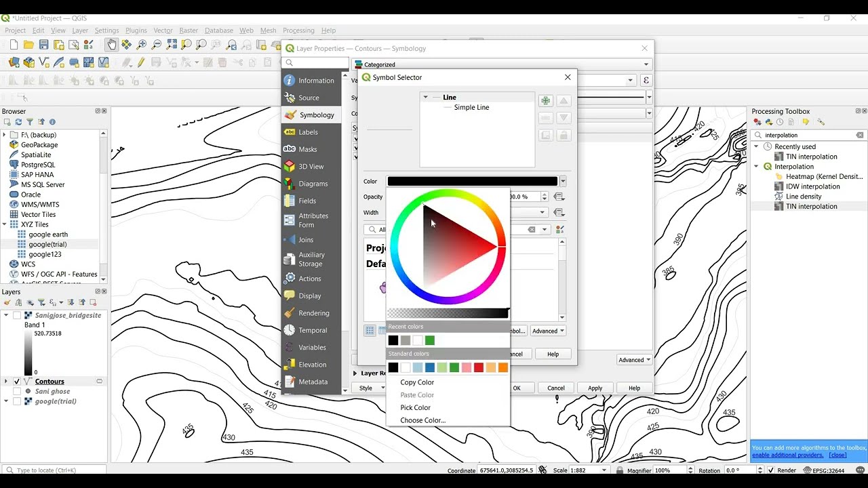Click Help in Symbol Selector dialog
This screenshot has height=488, width=868.
pyautogui.click(x=553, y=354)
